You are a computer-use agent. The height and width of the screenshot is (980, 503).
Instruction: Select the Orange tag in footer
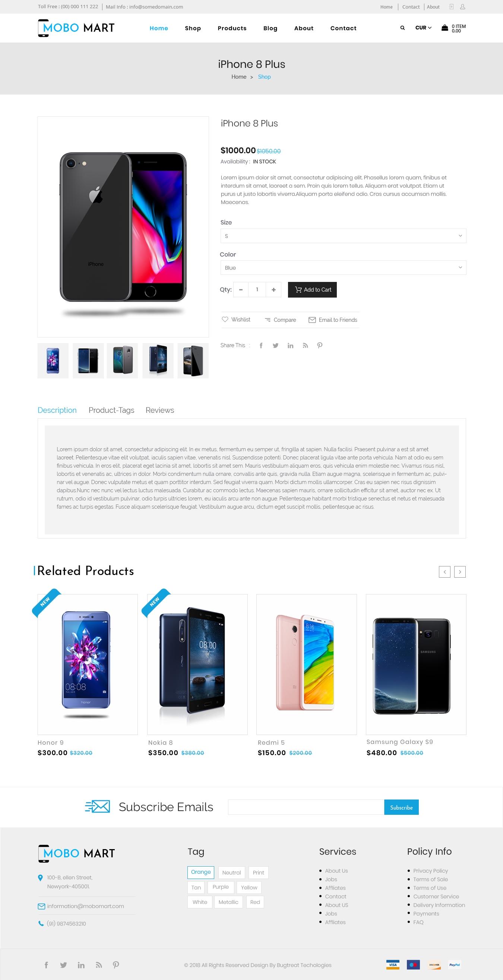201,872
